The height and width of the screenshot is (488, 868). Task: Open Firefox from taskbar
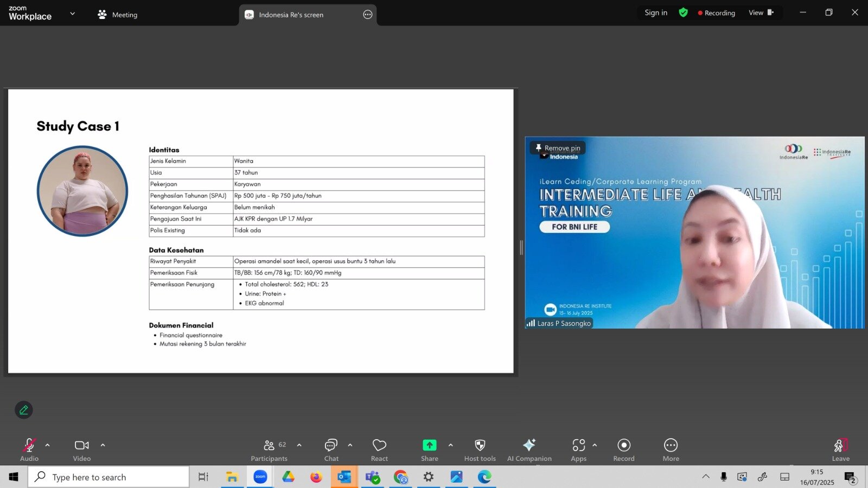316,477
